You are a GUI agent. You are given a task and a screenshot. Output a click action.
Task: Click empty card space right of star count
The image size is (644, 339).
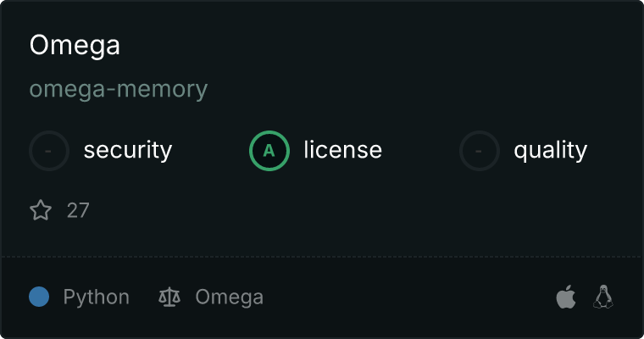pos(339,210)
